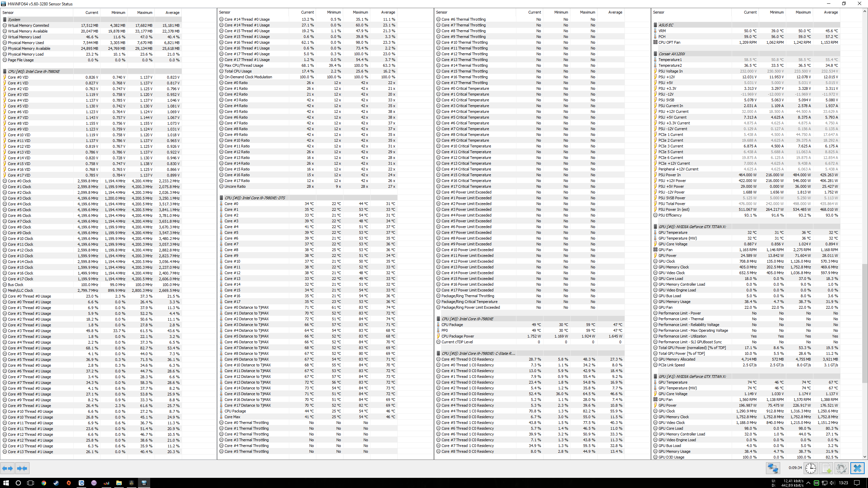Select the ASUS EC sensor group header
868x488 pixels.
point(666,25)
